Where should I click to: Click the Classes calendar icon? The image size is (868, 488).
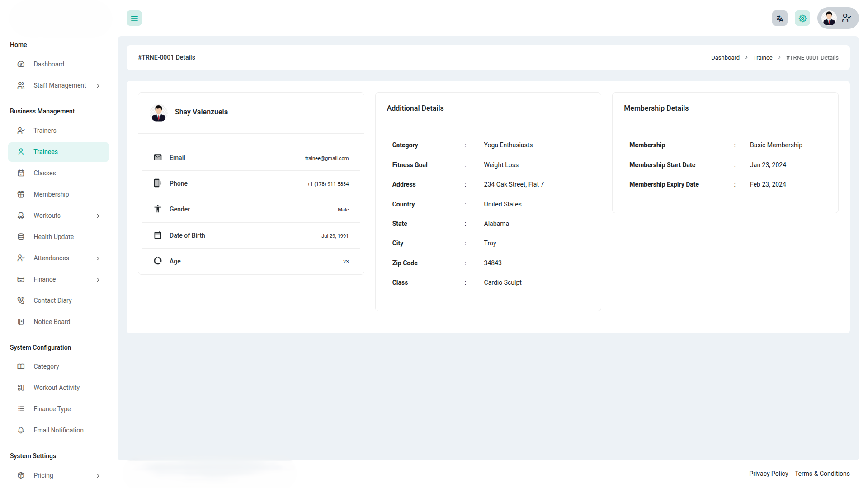[21, 173]
